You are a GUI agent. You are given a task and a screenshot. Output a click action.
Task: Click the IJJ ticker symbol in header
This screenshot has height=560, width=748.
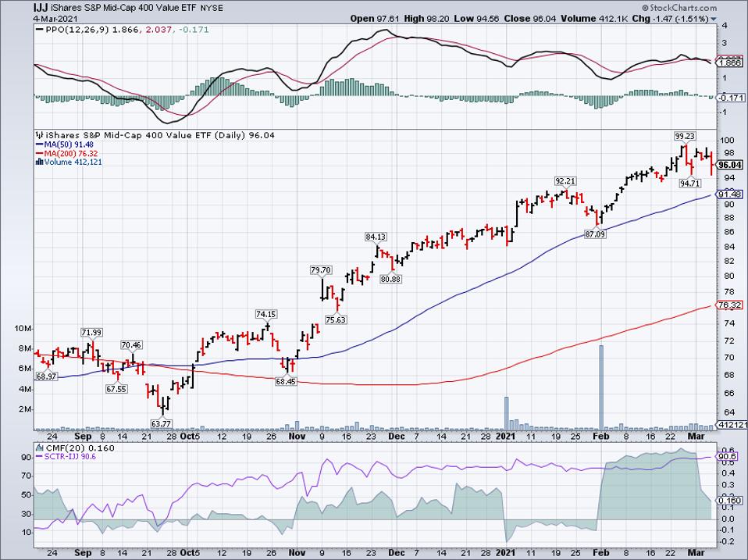coord(13,6)
